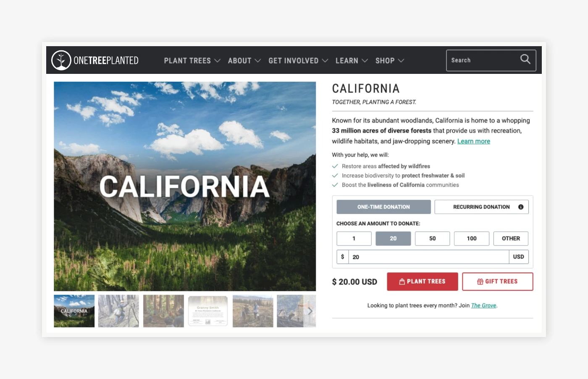
Task: Click the CALIFORNIA page heading
Action: [366, 89]
